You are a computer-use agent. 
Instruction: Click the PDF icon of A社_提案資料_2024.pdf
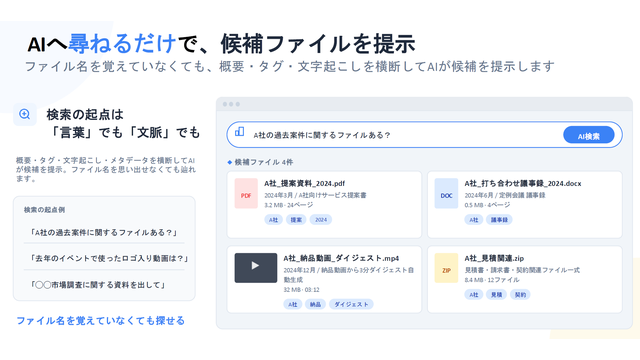246,193
